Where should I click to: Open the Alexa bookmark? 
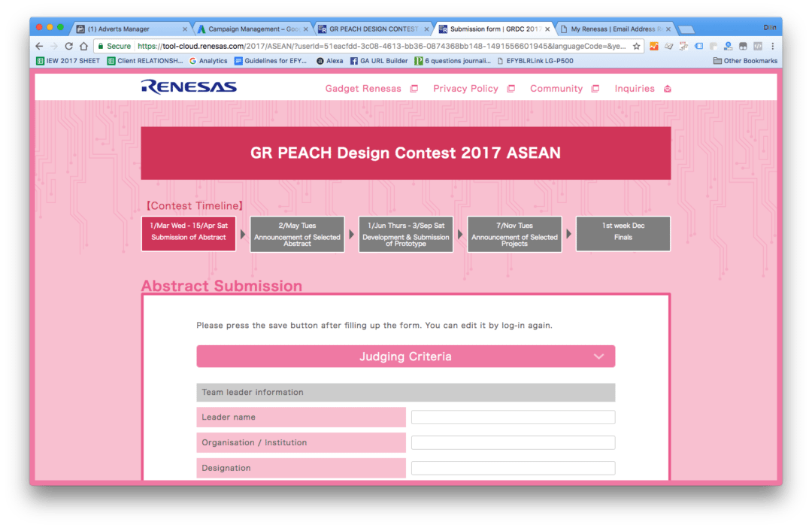pyautogui.click(x=329, y=61)
